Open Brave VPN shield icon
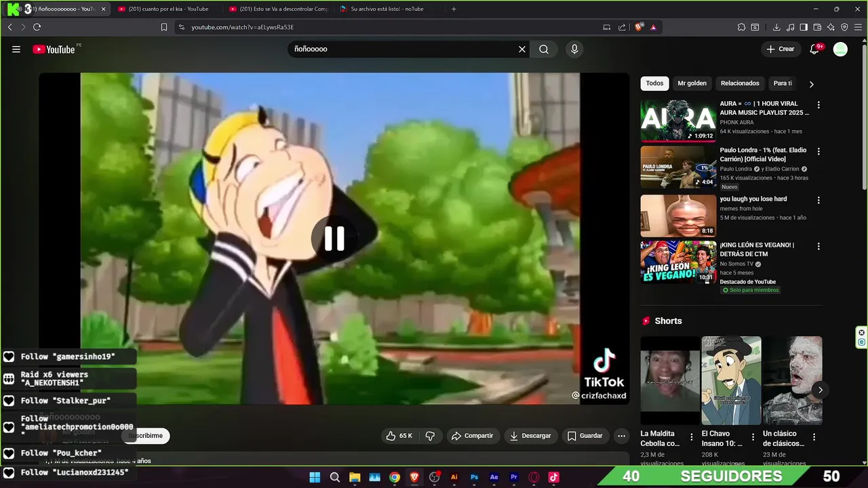The image size is (868, 488). point(844,27)
